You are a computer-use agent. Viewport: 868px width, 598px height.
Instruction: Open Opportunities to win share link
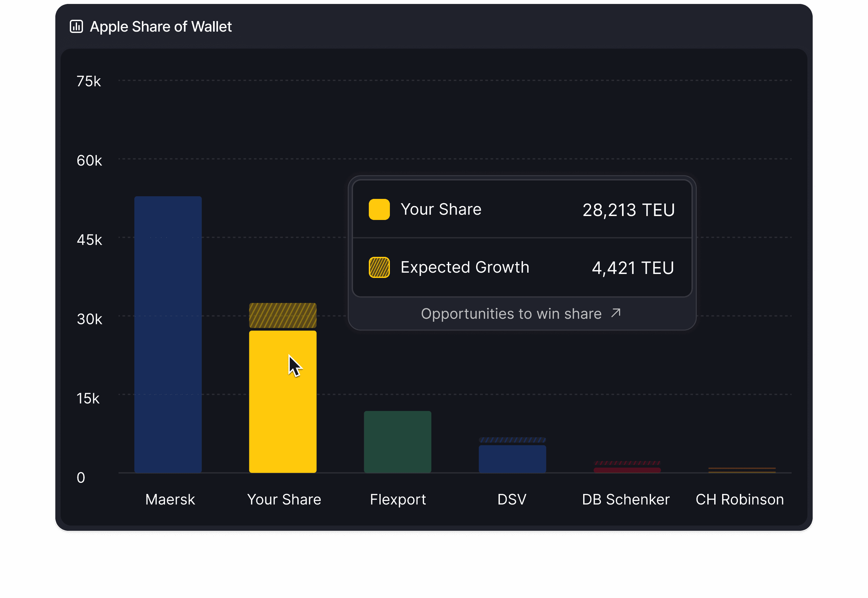point(511,313)
